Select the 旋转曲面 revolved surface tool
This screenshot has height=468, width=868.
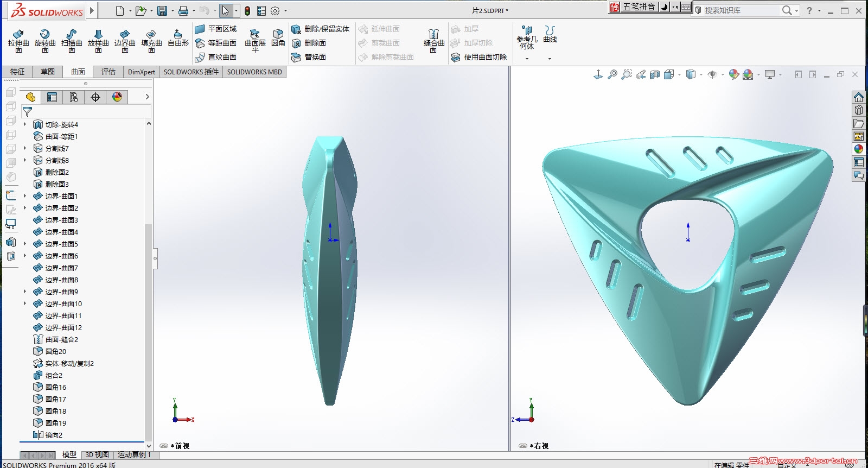tap(45, 41)
